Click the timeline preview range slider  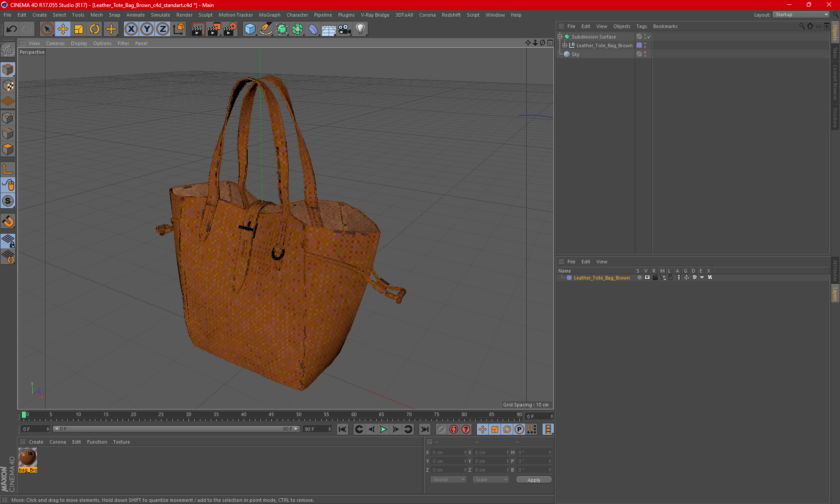tap(176, 429)
